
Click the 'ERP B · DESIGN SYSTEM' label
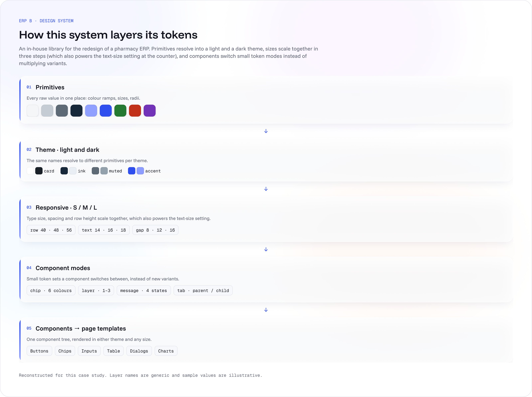click(x=46, y=21)
